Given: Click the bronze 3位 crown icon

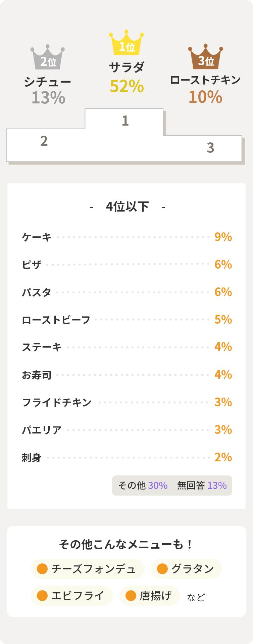Looking at the screenshot, I should tap(205, 57).
